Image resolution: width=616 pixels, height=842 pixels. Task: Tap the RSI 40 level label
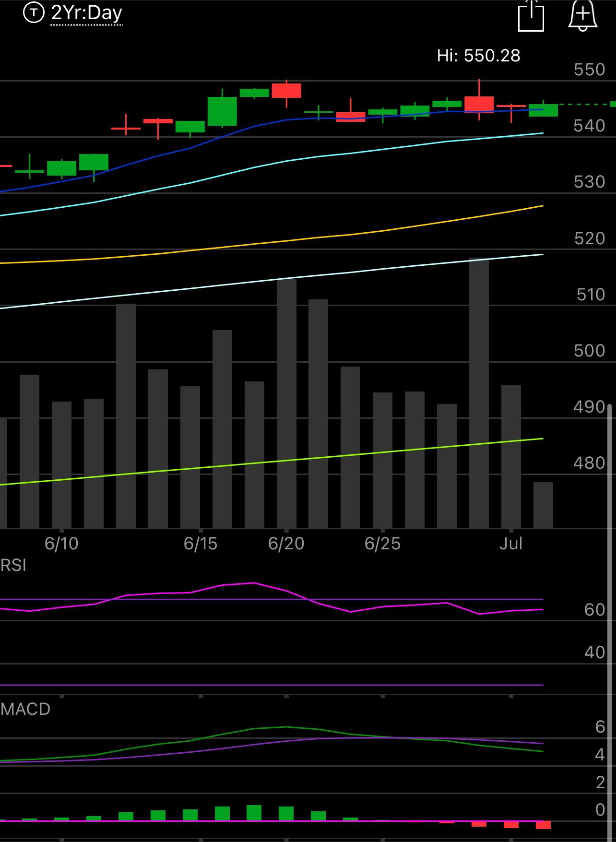[595, 652]
